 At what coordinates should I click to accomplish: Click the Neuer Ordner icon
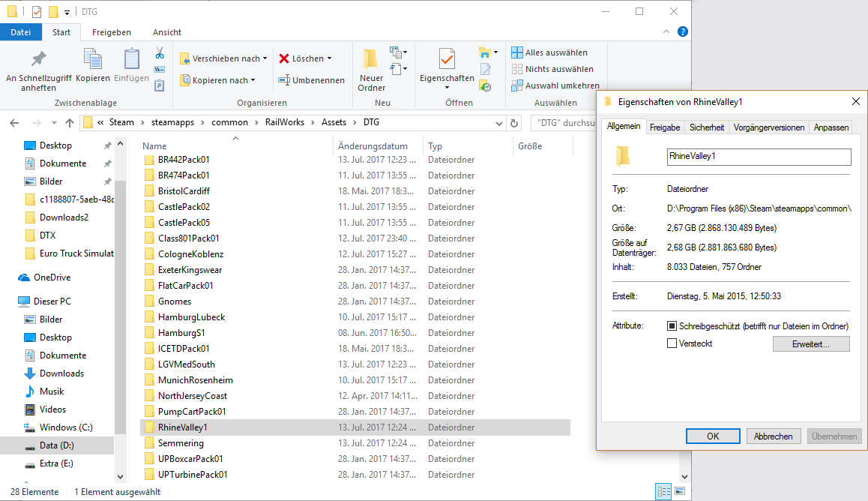click(x=370, y=58)
